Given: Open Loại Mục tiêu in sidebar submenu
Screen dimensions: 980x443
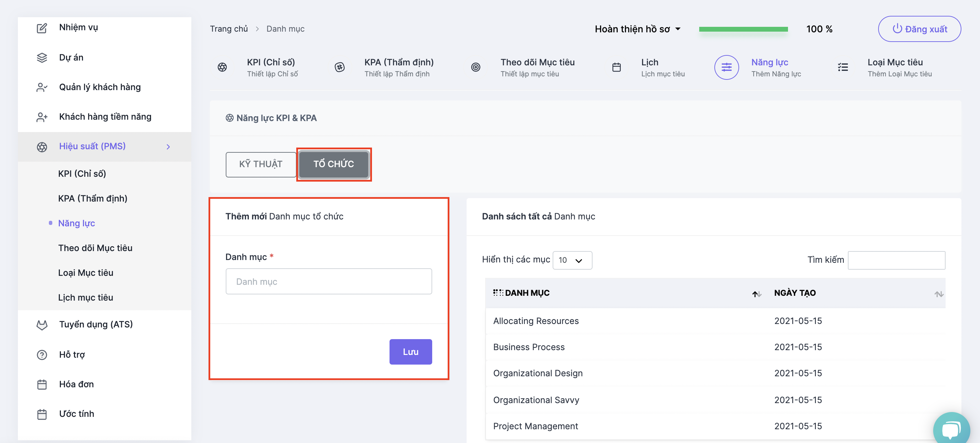Looking at the screenshot, I should (86, 273).
